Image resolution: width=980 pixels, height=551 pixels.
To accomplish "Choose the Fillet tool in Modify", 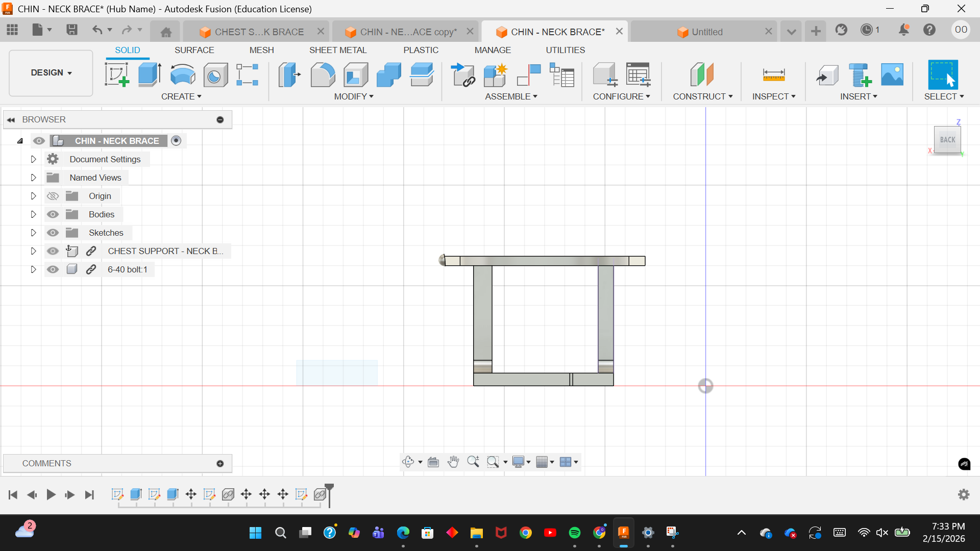I will pyautogui.click(x=323, y=75).
